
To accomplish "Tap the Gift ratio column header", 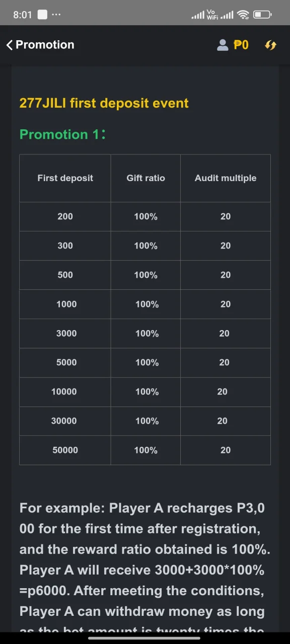I will tap(146, 178).
